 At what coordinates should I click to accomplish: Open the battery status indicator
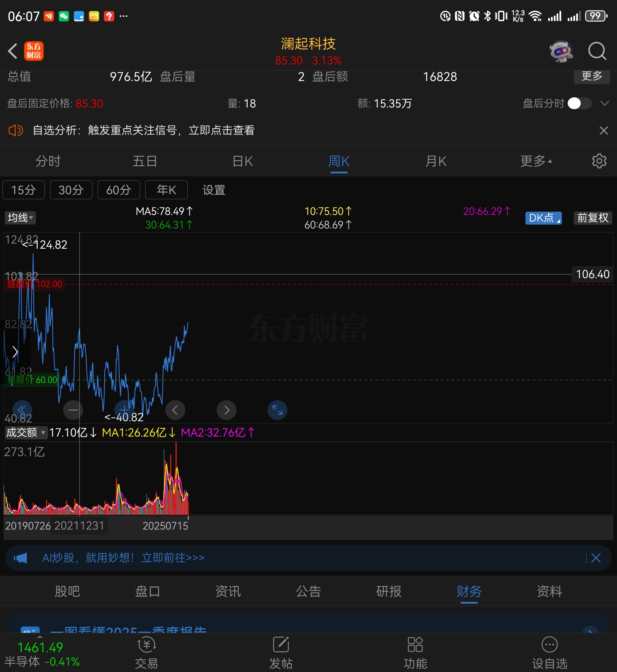596,16
